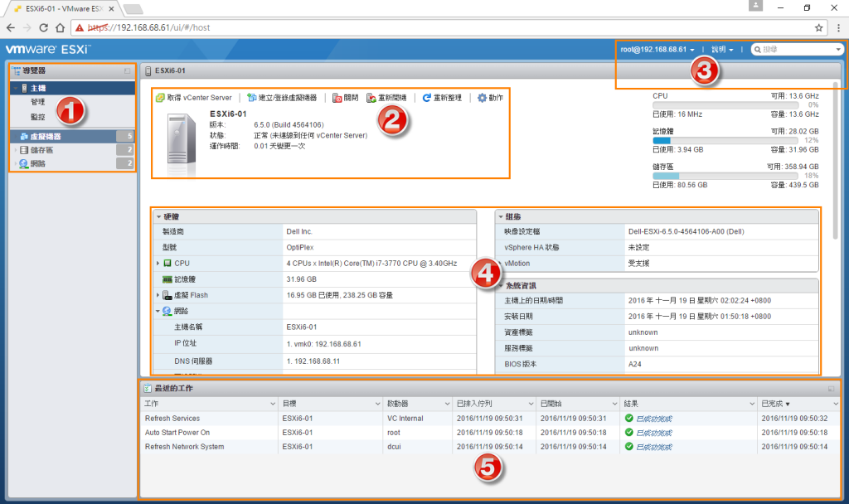Click the ESXi6-01 host server image

(x=182, y=144)
